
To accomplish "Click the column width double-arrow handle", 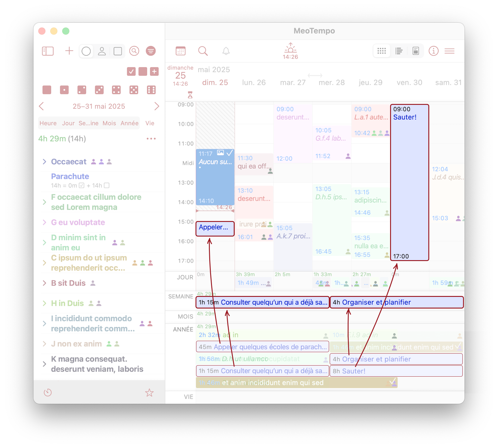I will (315, 76).
